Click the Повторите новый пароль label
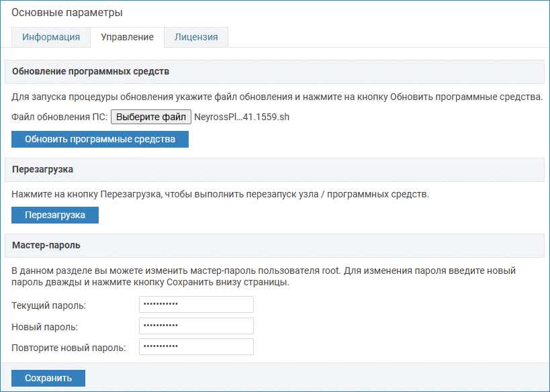Screen dimensions: 550x392 click(68, 348)
